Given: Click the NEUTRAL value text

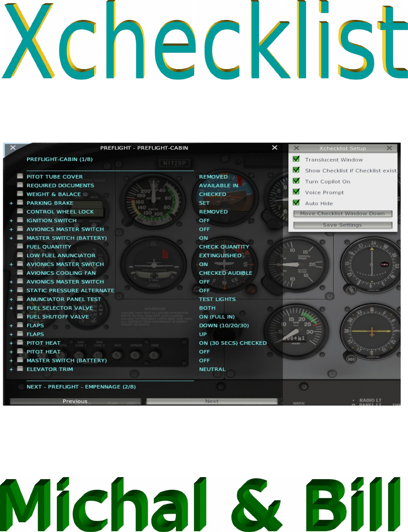Looking at the screenshot, I should (x=212, y=369).
